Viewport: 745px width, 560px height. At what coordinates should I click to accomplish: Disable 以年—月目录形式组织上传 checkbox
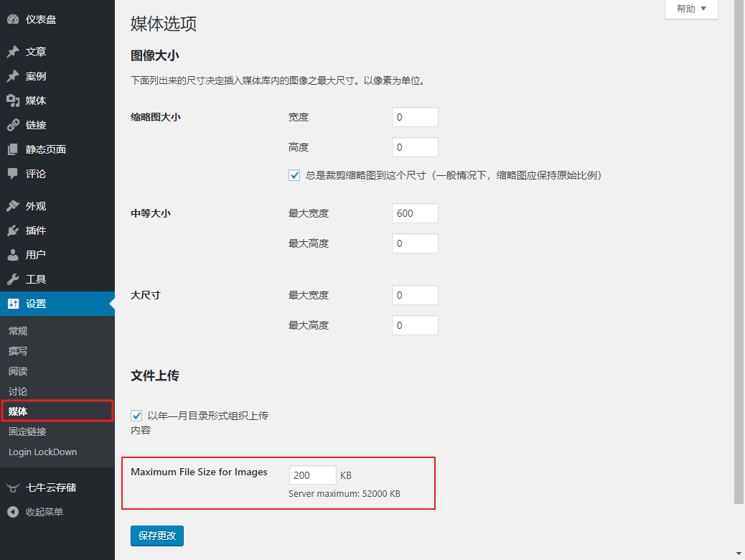(136, 415)
